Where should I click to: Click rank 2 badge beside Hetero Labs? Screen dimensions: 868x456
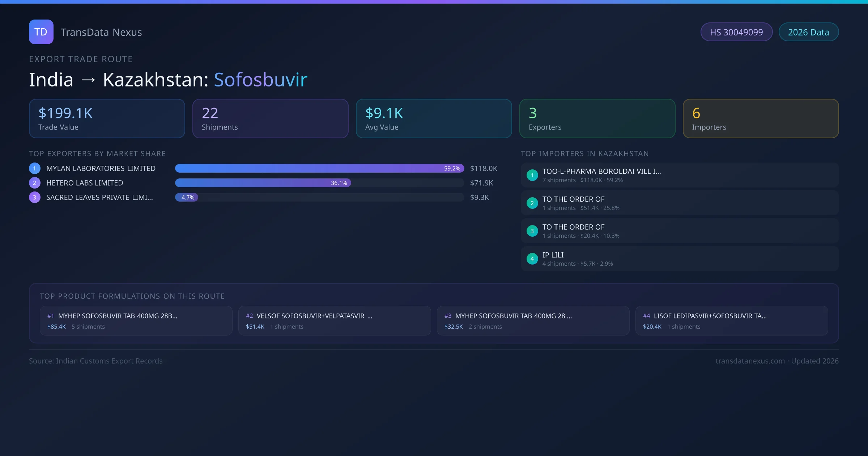click(x=35, y=183)
